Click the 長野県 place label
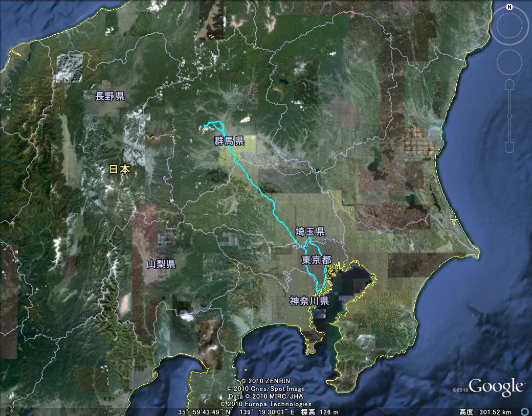Screen dimensions: 532x416 click(110, 96)
